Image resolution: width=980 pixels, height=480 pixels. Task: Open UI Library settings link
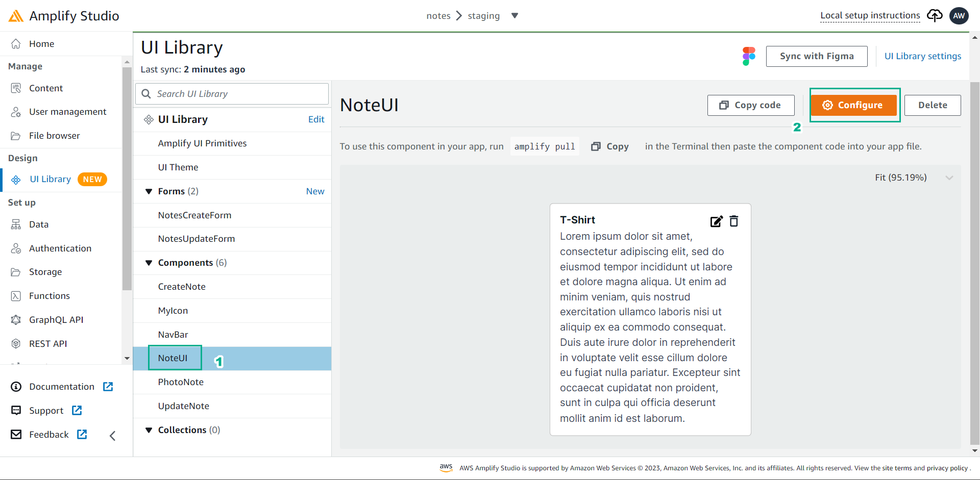point(923,56)
